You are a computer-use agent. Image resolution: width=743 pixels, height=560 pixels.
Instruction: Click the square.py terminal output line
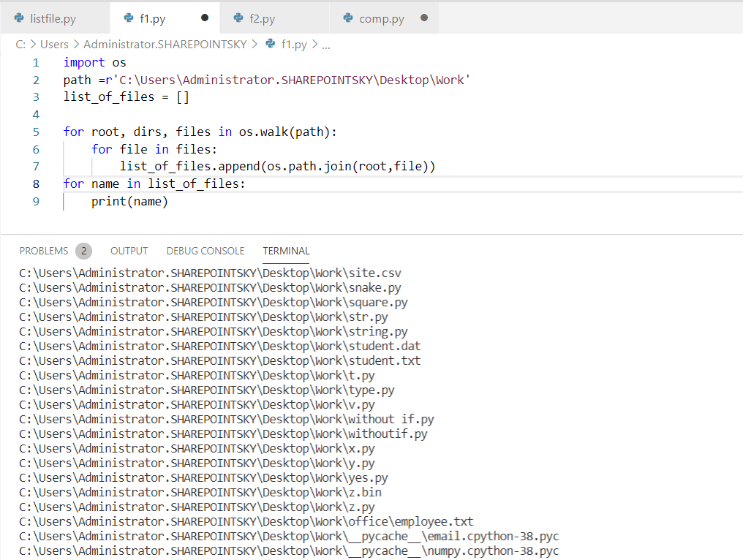[x=214, y=303]
